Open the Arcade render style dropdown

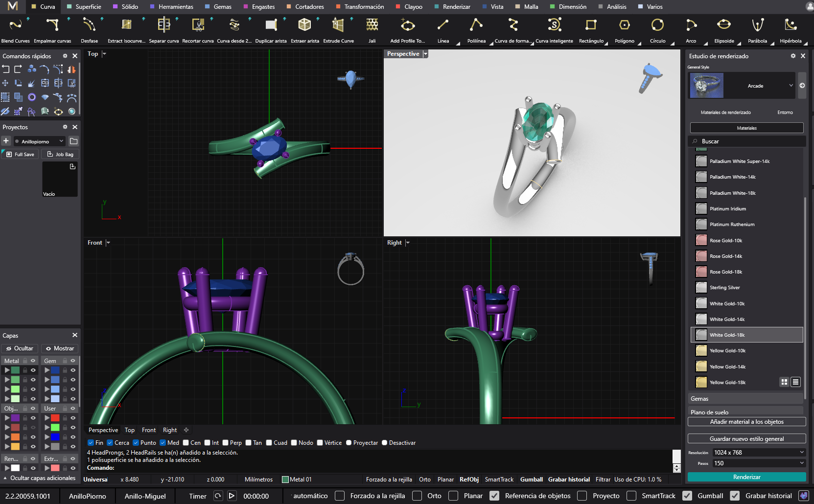[791, 86]
